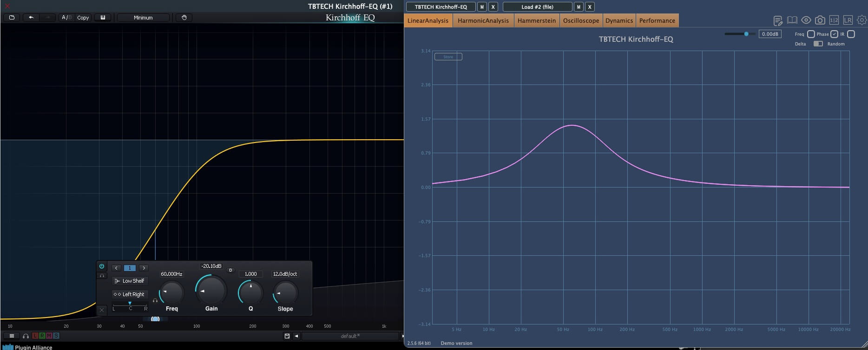Open the Low Shelf filter type dropdown

(130, 281)
